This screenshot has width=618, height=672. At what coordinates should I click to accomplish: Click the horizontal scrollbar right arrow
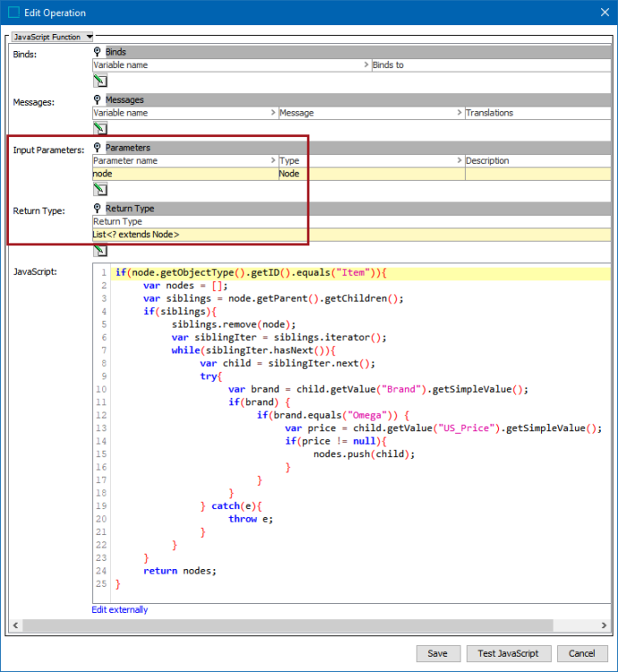tap(604, 625)
